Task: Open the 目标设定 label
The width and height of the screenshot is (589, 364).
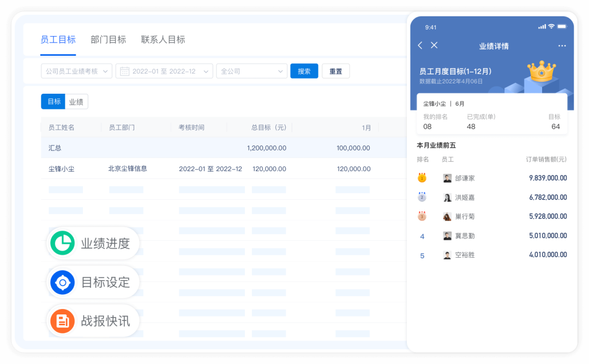Action: (x=106, y=282)
